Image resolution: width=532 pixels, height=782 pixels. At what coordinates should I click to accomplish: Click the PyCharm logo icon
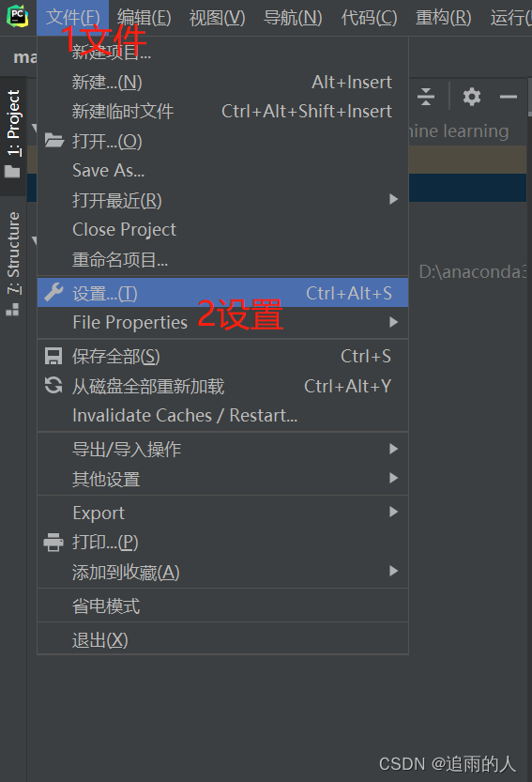[x=18, y=17]
